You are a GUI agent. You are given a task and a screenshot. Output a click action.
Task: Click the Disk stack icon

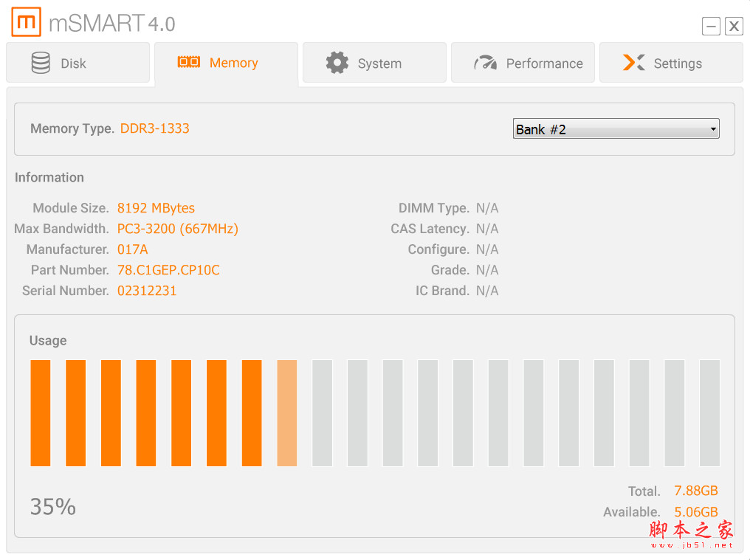tap(41, 63)
